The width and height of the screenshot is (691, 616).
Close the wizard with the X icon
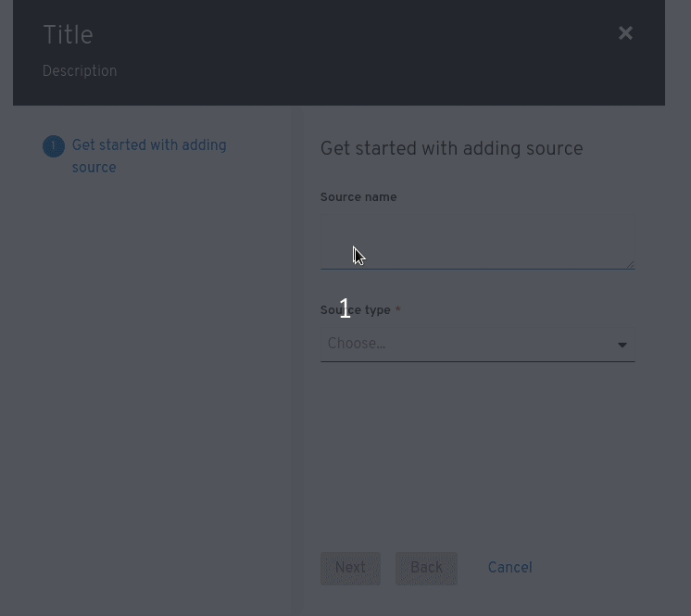pyautogui.click(x=625, y=33)
